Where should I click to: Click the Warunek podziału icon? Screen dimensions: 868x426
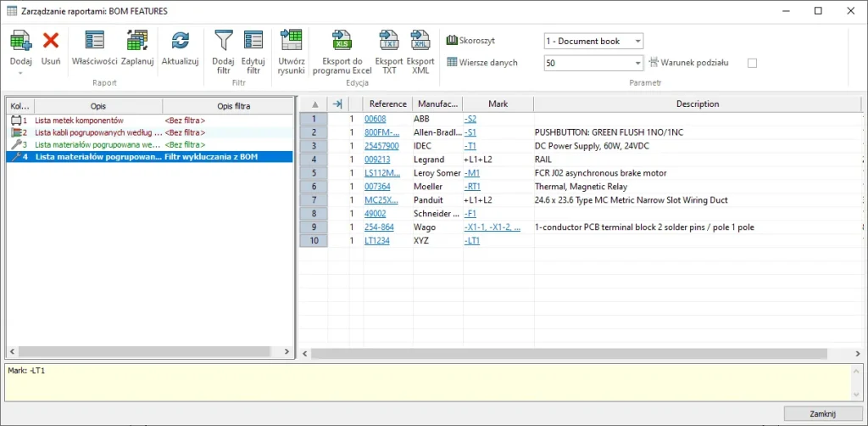[x=654, y=63]
